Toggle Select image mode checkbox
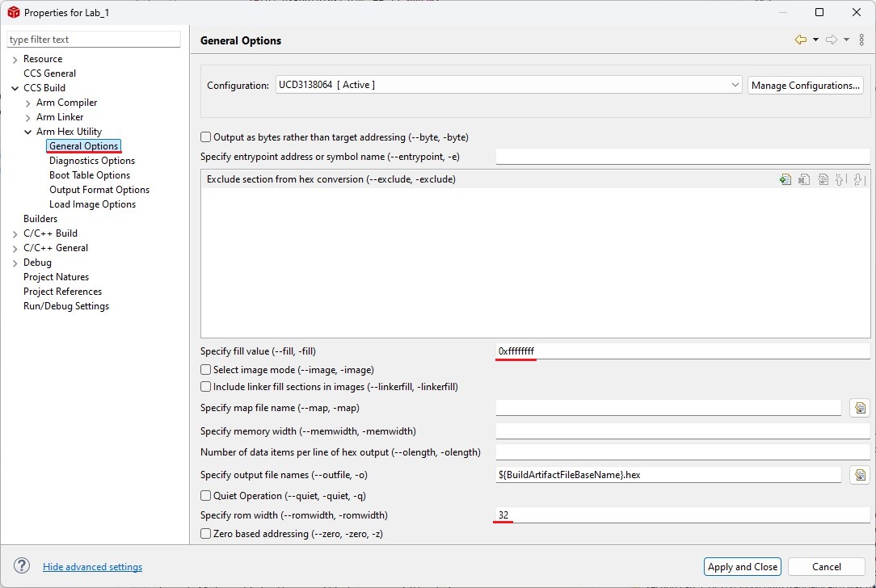Viewport: 876px width, 588px height. (x=206, y=370)
